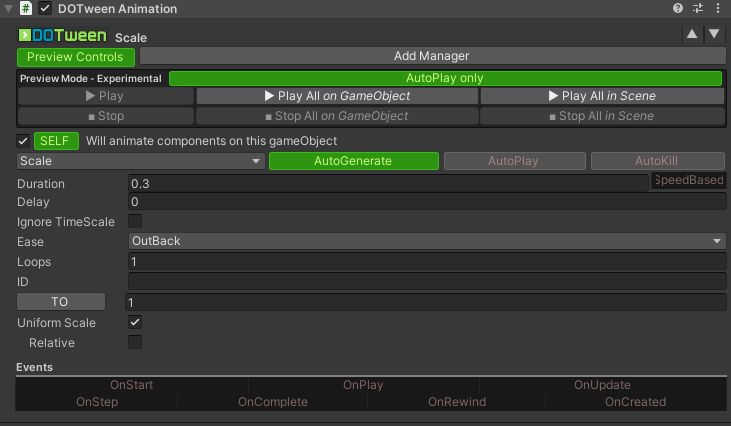Toggle AutoGenerate option

[x=354, y=161]
